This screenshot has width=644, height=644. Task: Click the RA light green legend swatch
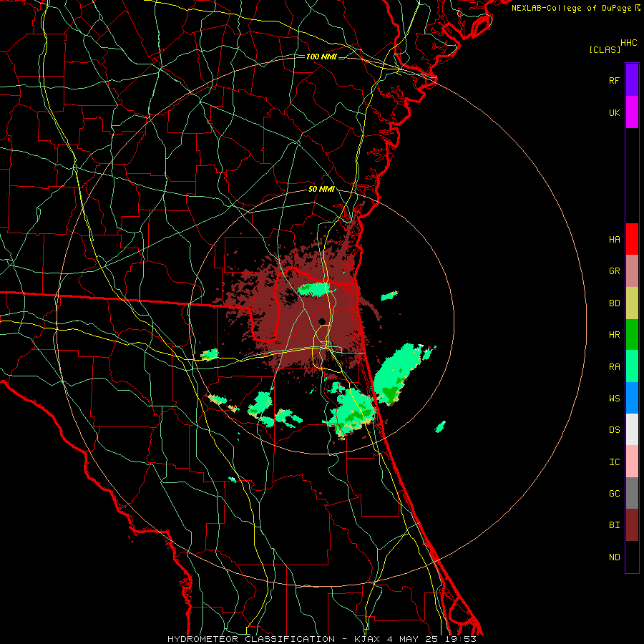point(632,366)
